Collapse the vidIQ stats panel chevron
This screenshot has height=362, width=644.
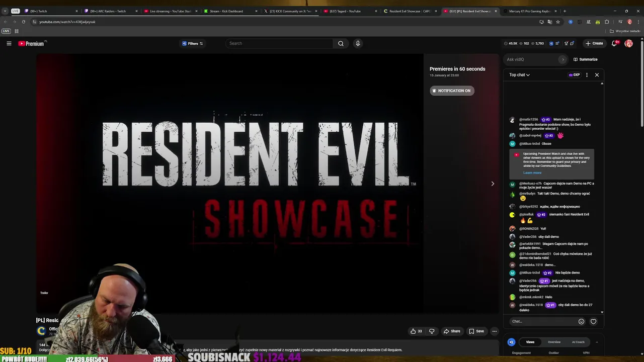597,342
